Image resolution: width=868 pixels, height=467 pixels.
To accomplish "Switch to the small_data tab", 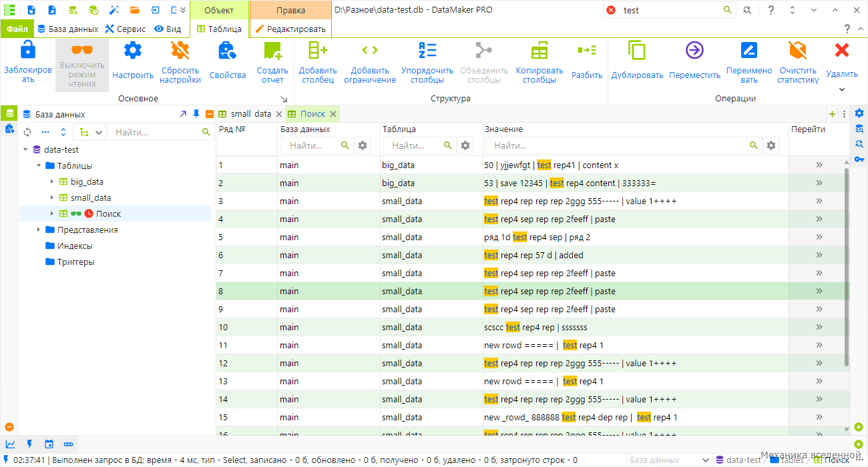I will pos(250,114).
